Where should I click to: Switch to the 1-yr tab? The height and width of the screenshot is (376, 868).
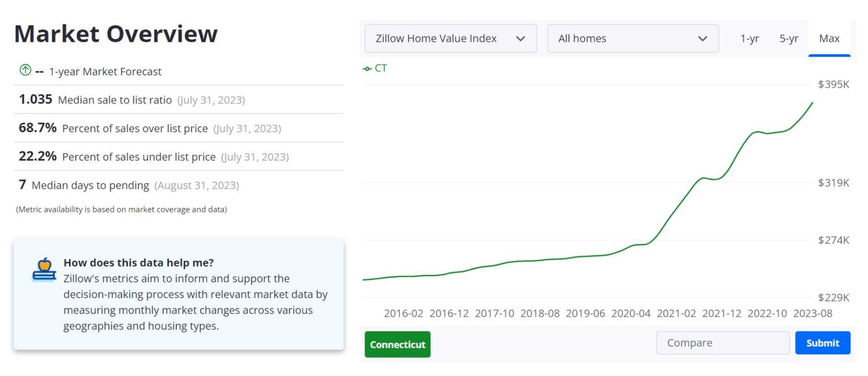click(750, 38)
